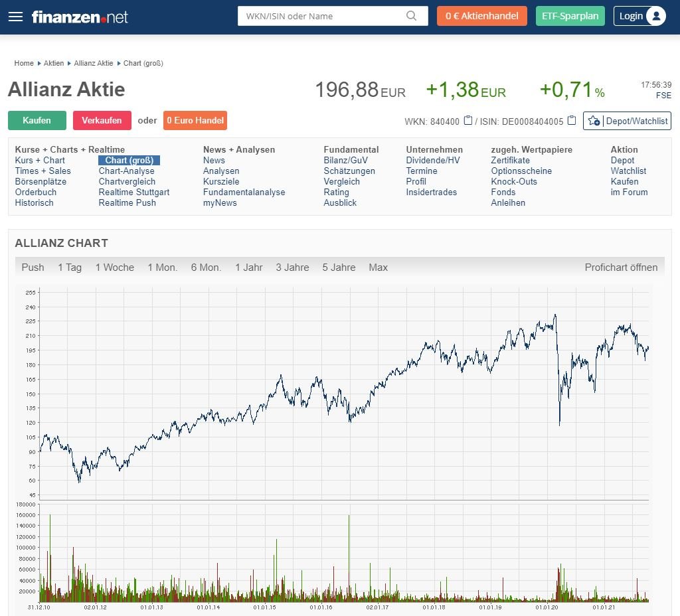680x616 pixels.
Task: Copy the ISIN using clipboard icon
Action: tap(572, 120)
